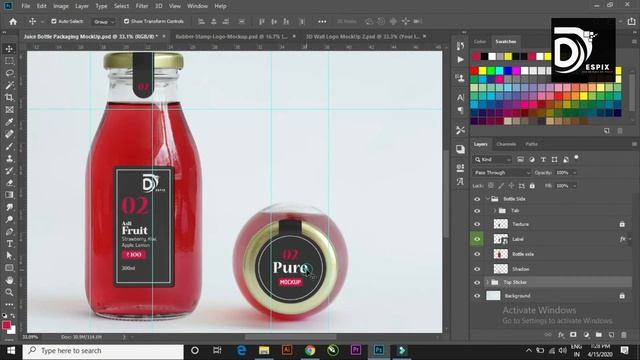This screenshot has width=640, height=360.
Task: Hide the Shadow layer
Action: pyautogui.click(x=477, y=269)
